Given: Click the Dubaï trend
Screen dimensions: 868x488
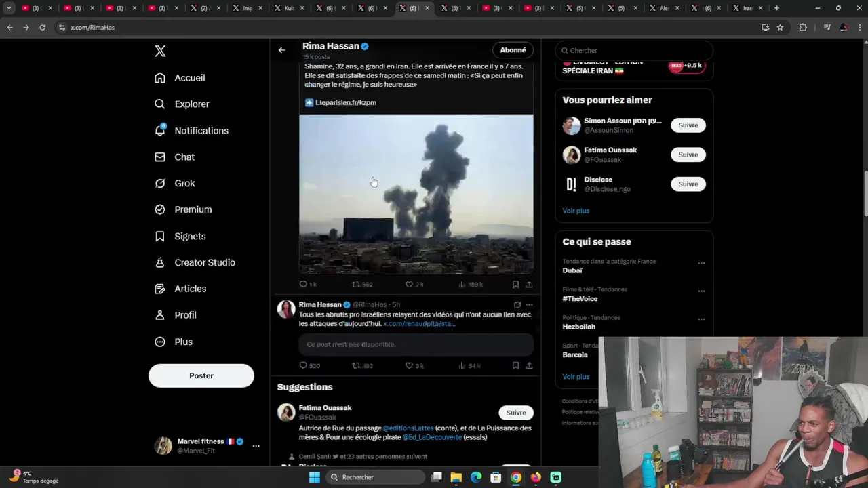Looking at the screenshot, I should click(572, 270).
